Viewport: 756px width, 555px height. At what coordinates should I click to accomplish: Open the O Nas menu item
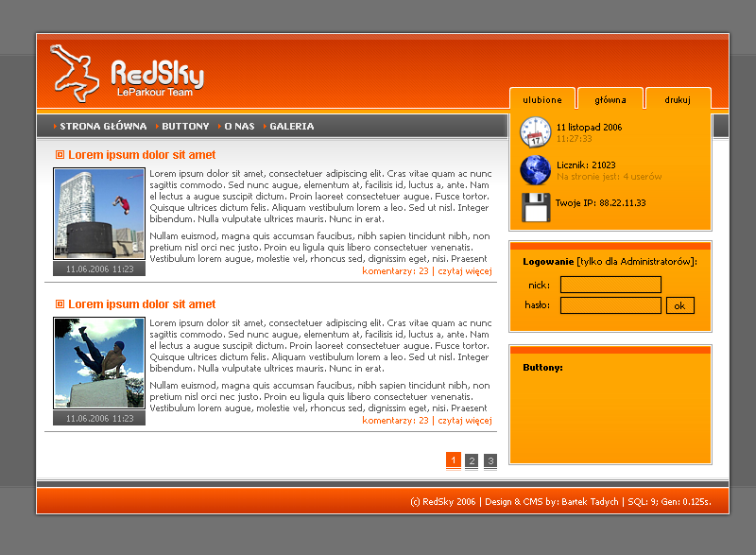pyautogui.click(x=239, y=126)
